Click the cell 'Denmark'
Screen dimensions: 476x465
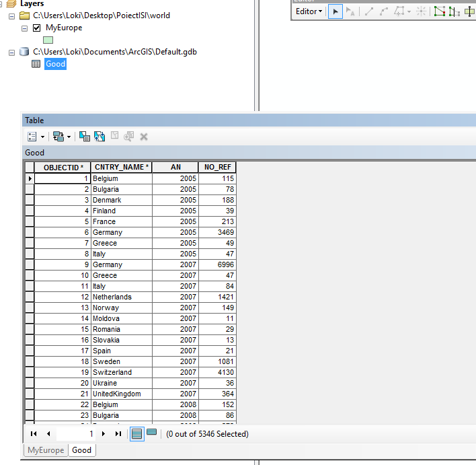[x=122, y=200]
